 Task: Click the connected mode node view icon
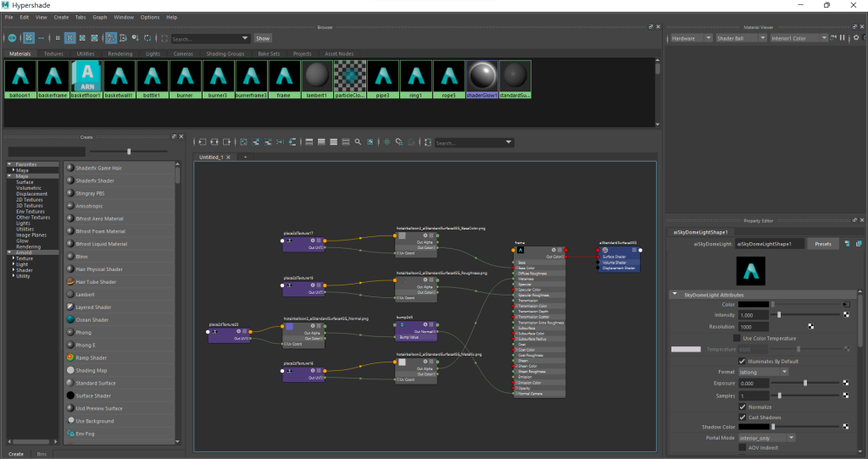[x=321, y=142]
